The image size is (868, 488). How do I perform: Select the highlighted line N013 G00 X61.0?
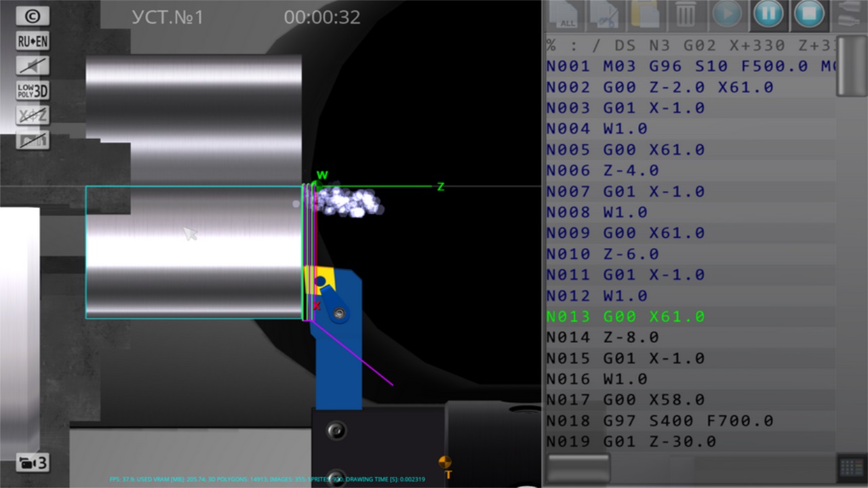click(x=690, y=317)
